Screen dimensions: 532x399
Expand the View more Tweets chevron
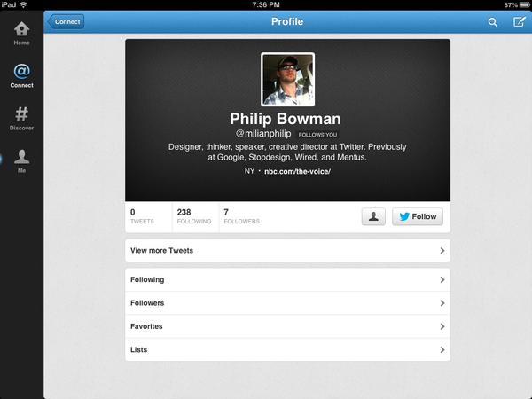coord(442,250)
